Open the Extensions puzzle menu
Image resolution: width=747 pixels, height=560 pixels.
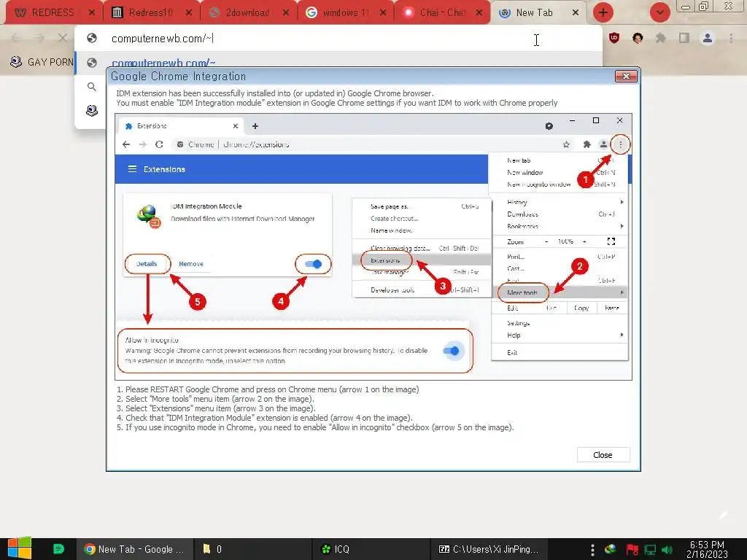(x=661, y=38)
